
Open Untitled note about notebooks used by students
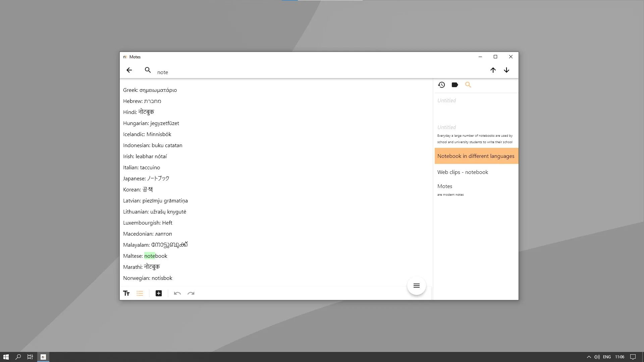pyautogui.click(x=476, y=134)
